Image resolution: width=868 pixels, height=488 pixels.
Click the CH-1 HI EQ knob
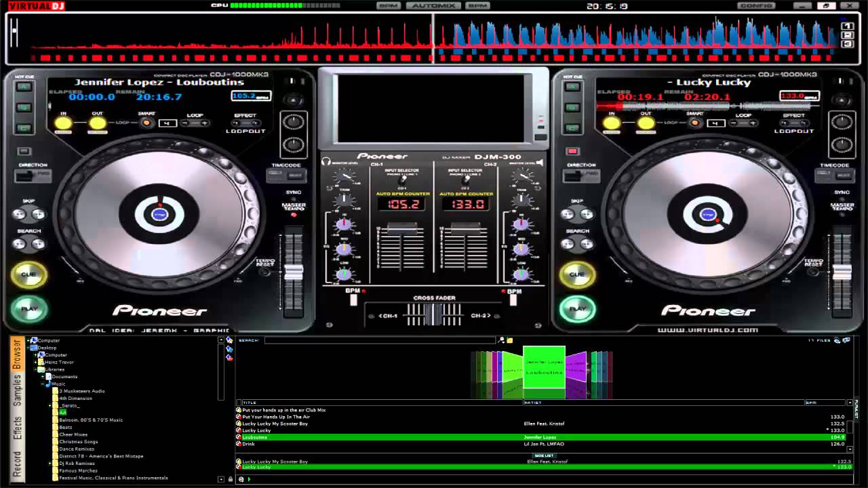tap(344, 224)
